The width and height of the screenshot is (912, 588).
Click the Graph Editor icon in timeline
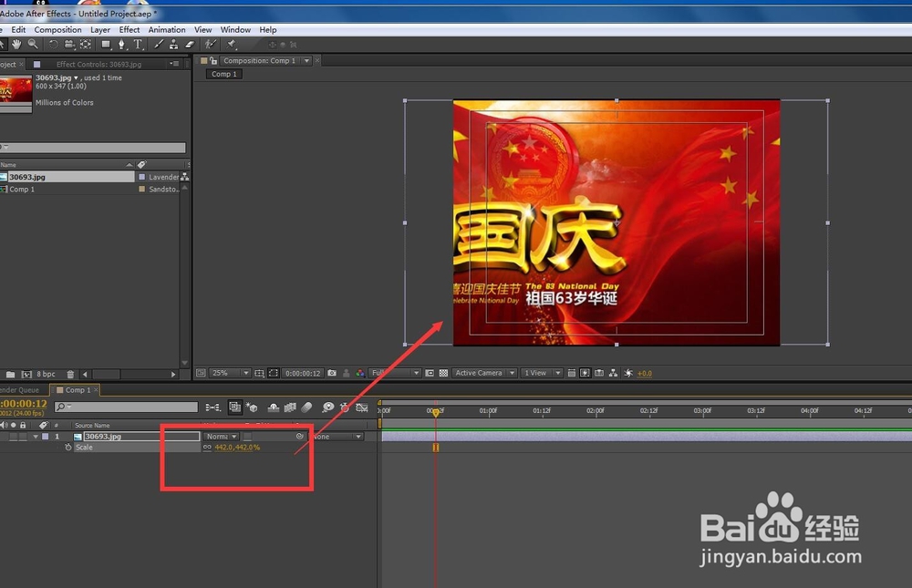pos(362,407)
